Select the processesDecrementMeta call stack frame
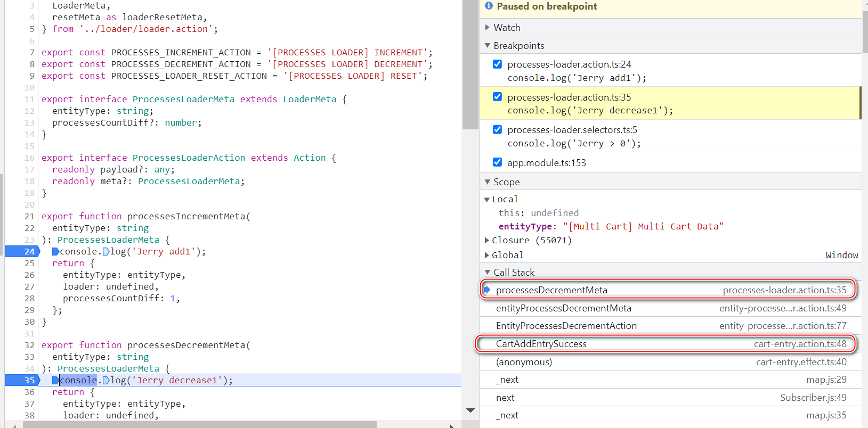The image size is (868, 428). (x=670, y=290)
